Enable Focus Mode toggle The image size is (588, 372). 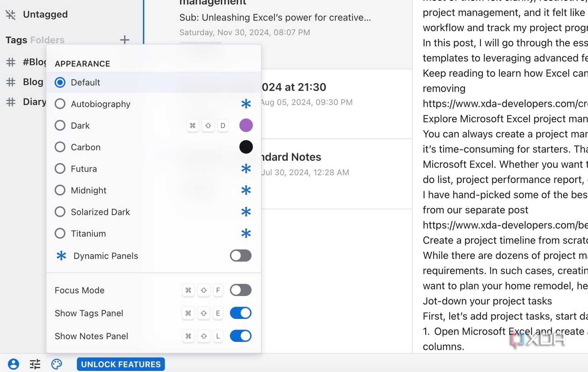(241, 290)
